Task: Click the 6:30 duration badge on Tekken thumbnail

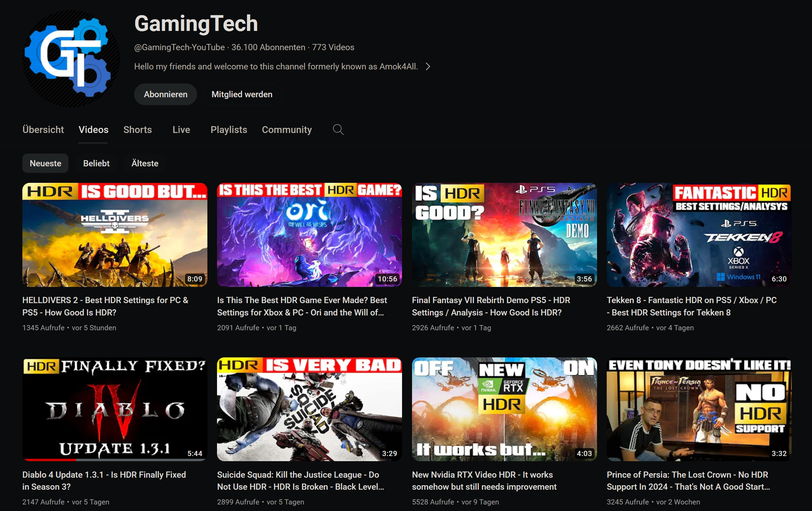Action: pyautogui.click(x=779, y=279)
